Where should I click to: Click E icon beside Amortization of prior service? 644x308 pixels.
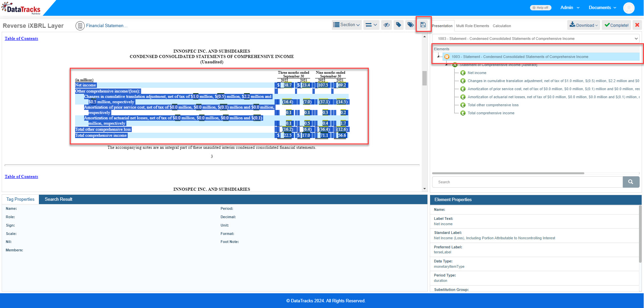coord(463,89)
